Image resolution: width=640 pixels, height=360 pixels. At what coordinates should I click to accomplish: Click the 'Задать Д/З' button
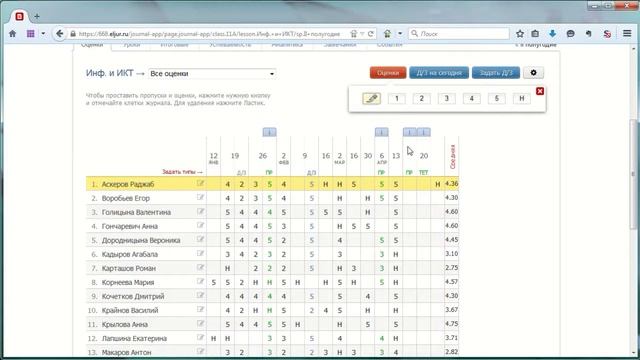click(496, 73)
